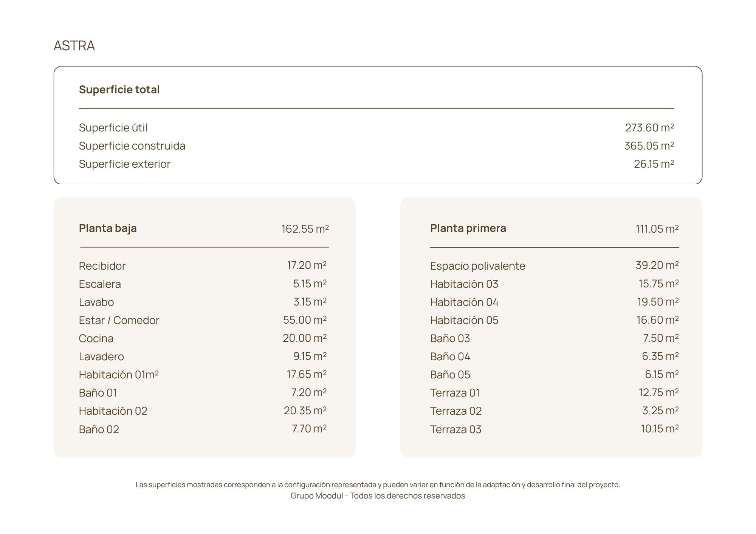Click the ASTRA title heading

pos(74,46)
